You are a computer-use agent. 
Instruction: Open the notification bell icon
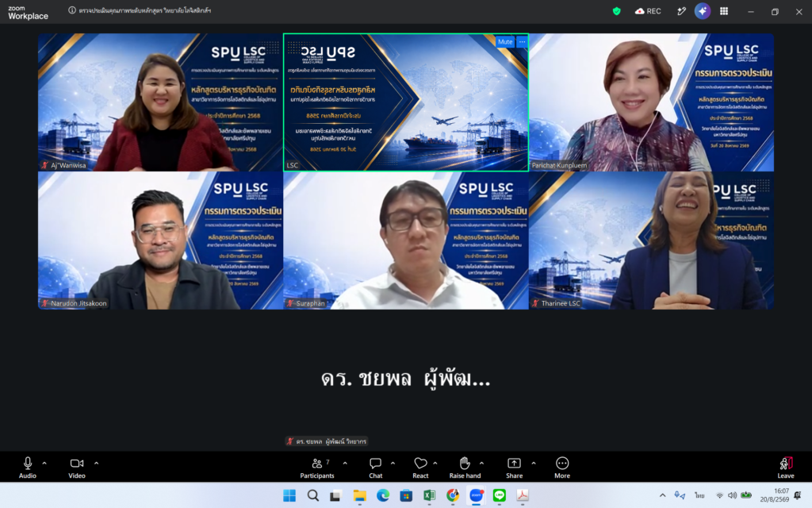pos(798,495)
